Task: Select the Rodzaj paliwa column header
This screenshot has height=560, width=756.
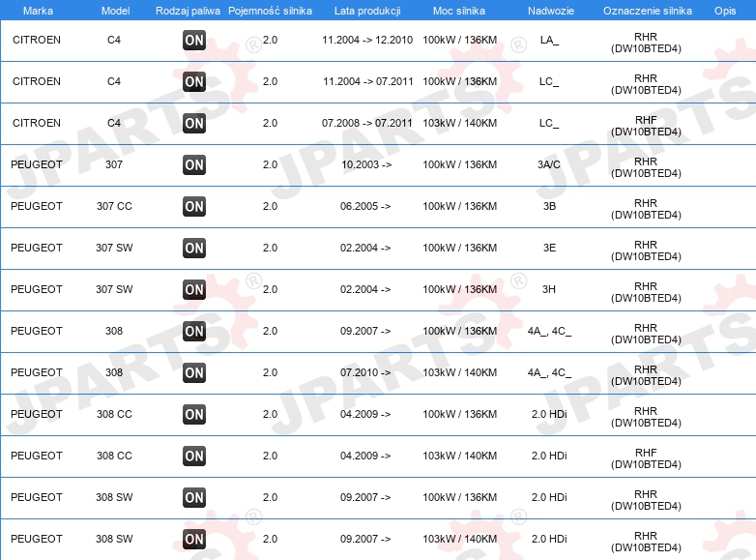Action: [x=188, y=11]
